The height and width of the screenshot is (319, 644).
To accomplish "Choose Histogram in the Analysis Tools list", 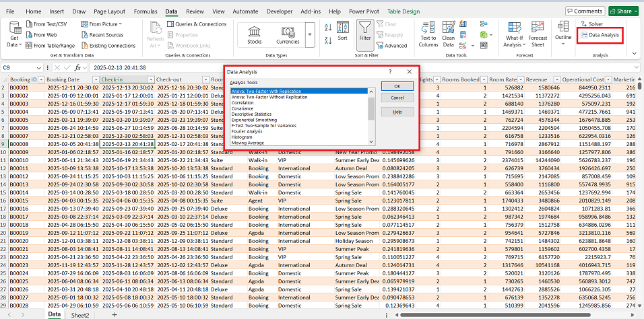I will [242, 137].
